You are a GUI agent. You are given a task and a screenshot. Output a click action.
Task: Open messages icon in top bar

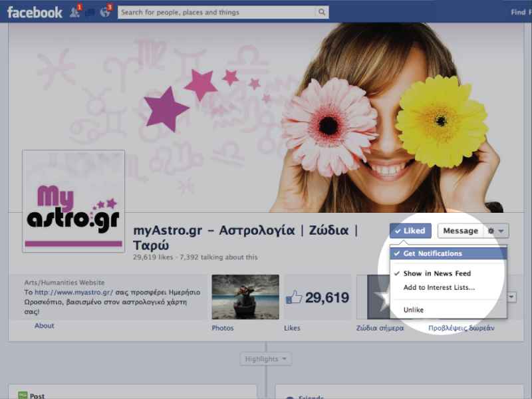click(90, 13)
